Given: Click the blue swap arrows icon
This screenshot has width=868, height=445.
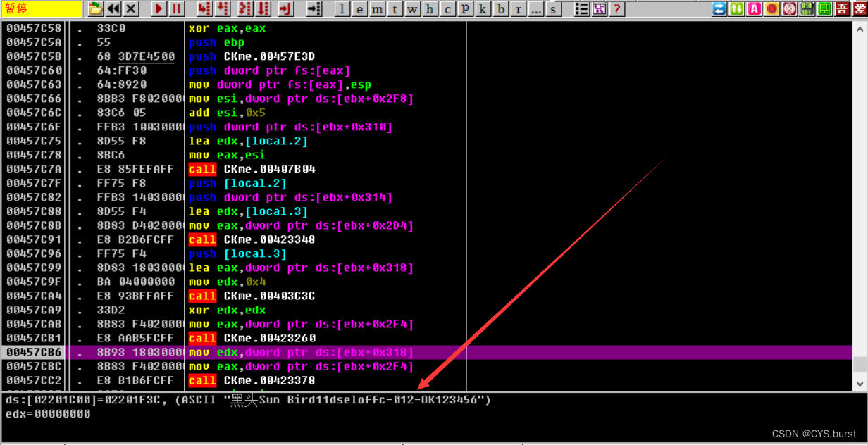Looking at the screenshot, I should point(719,9).
